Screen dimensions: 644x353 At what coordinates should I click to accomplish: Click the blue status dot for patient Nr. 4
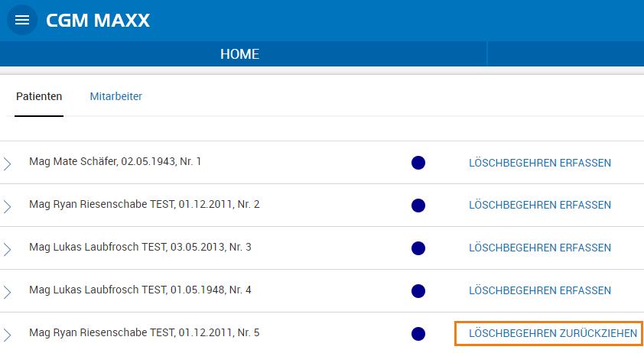click(418, 291)
